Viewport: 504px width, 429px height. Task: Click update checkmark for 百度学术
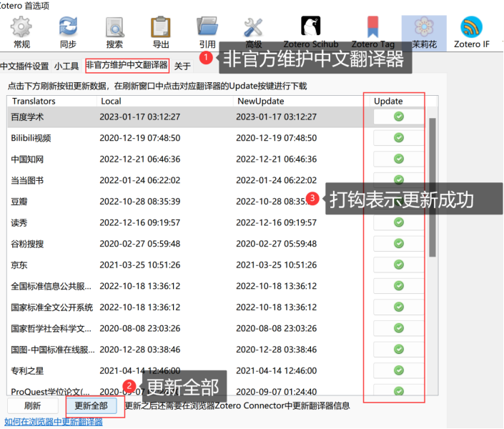coord(399,117)
